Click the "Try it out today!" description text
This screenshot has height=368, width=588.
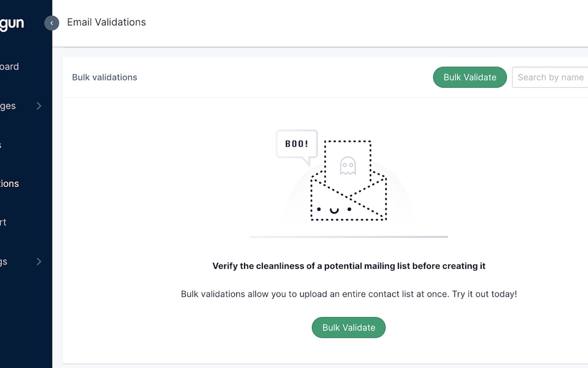pyautogui.click(x=484, y=294)
